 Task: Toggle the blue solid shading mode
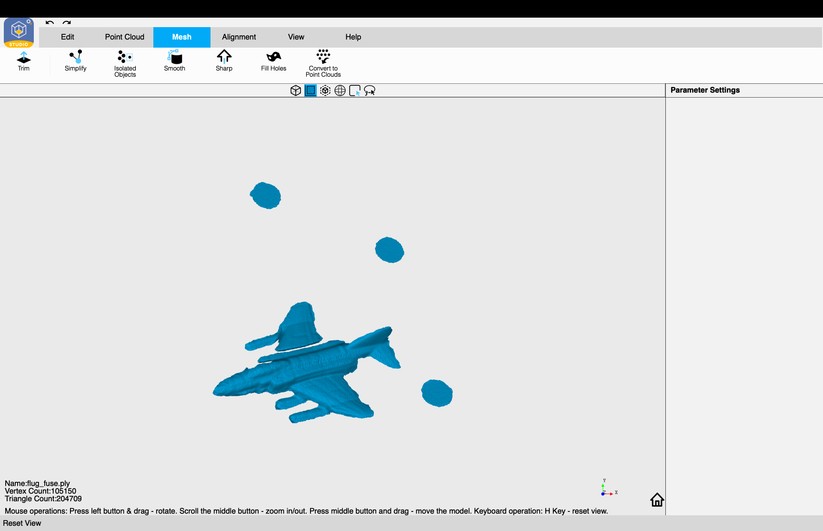pyautogui.click(x=310, y=91)
